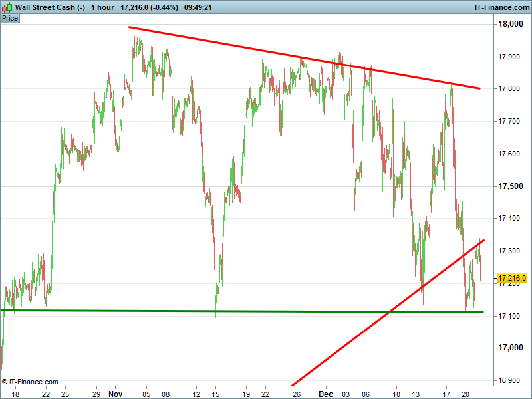Click the 17 date label on time axis
The width and height of the screenshot is (532, 399).
coord(446,394)
